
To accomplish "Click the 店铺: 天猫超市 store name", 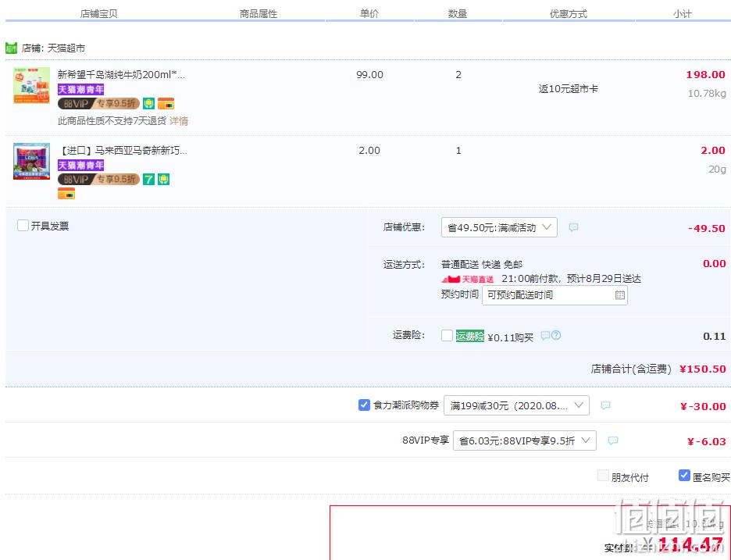I will (x=53, y=48).
